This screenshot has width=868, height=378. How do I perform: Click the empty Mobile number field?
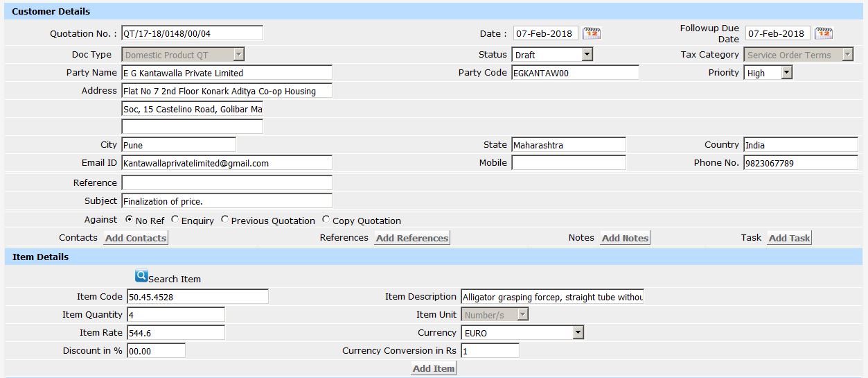click(x=568, y=163)
